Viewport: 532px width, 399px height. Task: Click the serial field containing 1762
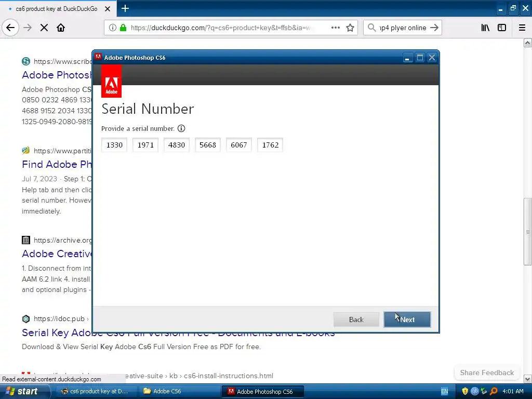[x=270, y=145]
